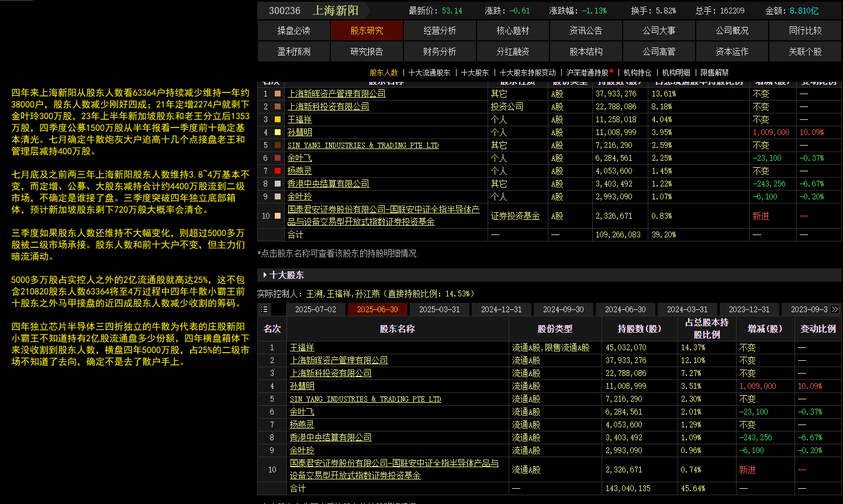Jump to 机构明细 subsection
Image resolution: width=843 pixels, height=504 pixels.
pos(676,73)
